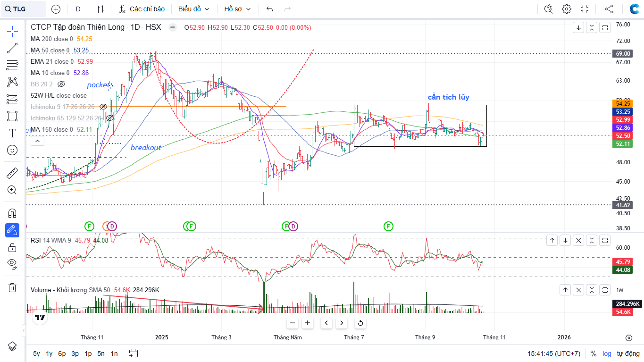Show the hidden BB 20 2 indicator
This screenshot has height=362, width=644.
pyautogui.click(x=61, y=84)
